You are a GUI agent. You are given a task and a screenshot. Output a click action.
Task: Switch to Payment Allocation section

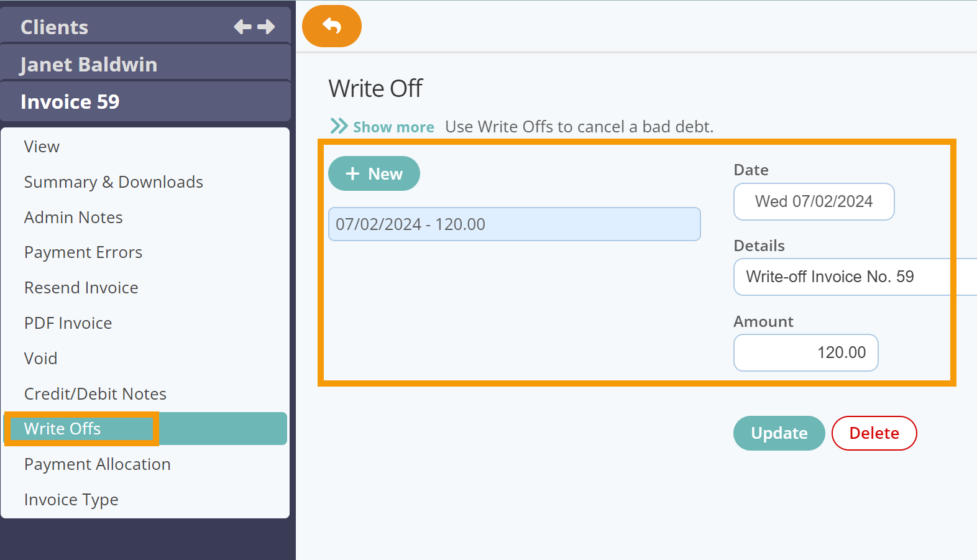point(97,464)
